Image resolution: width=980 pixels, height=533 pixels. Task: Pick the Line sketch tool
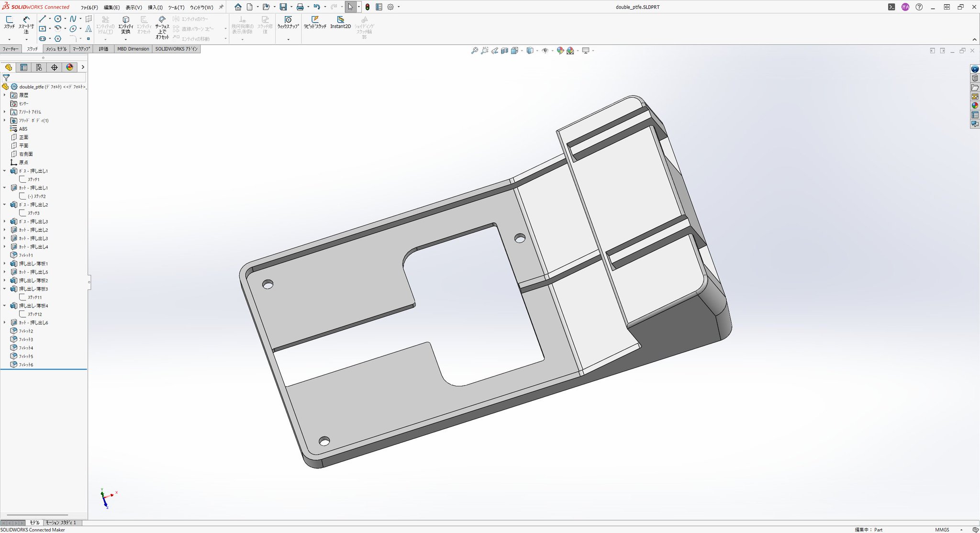[43, 19]
